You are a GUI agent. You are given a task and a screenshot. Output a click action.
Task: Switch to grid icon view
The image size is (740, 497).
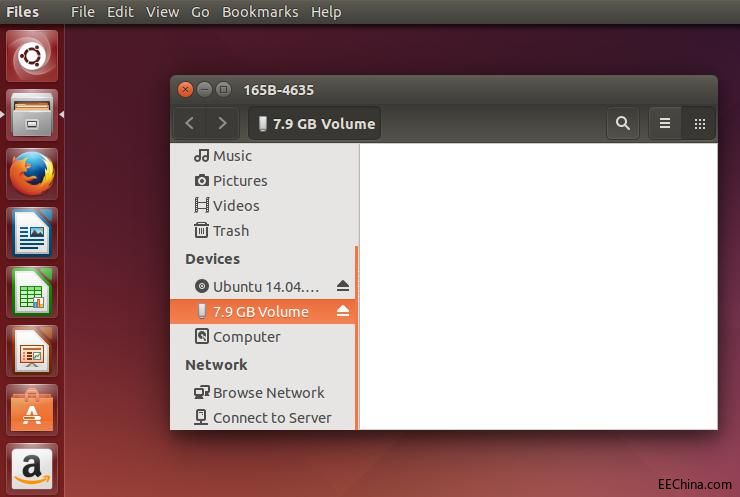(699, 123)
